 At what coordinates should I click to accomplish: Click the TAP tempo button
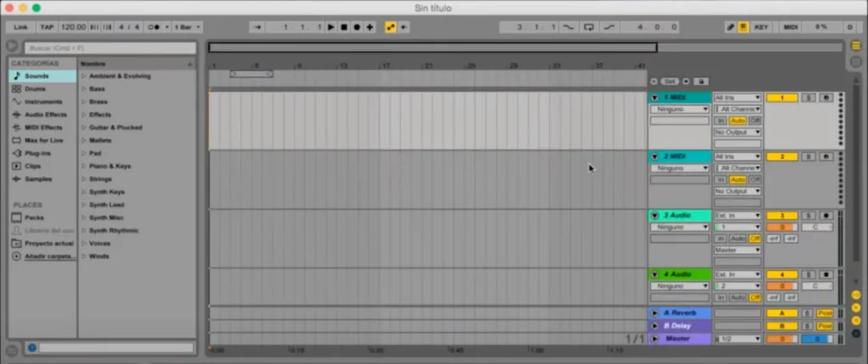(x=47, y=27)
